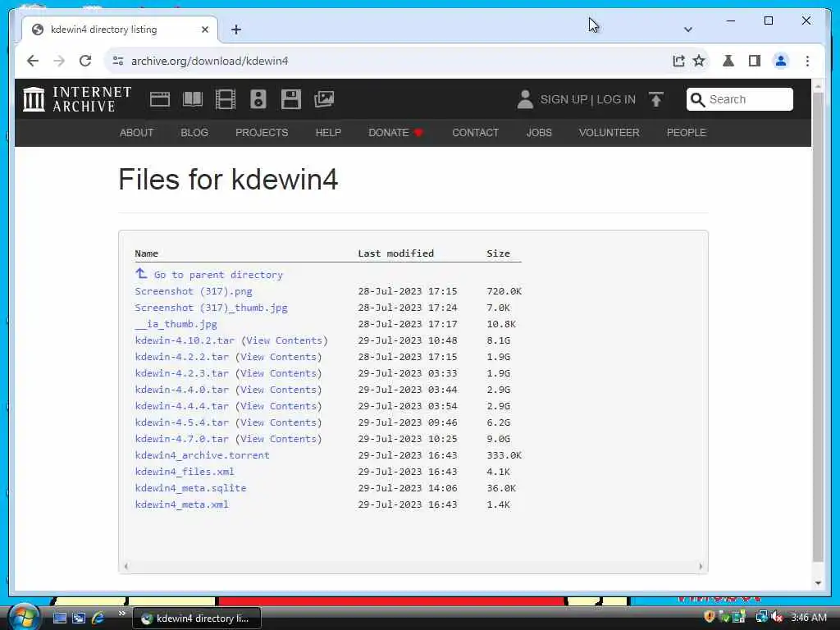View Contents of kdewin-4.4.4.tar
The height and width of the screenshot is (630, 840).
279,406
